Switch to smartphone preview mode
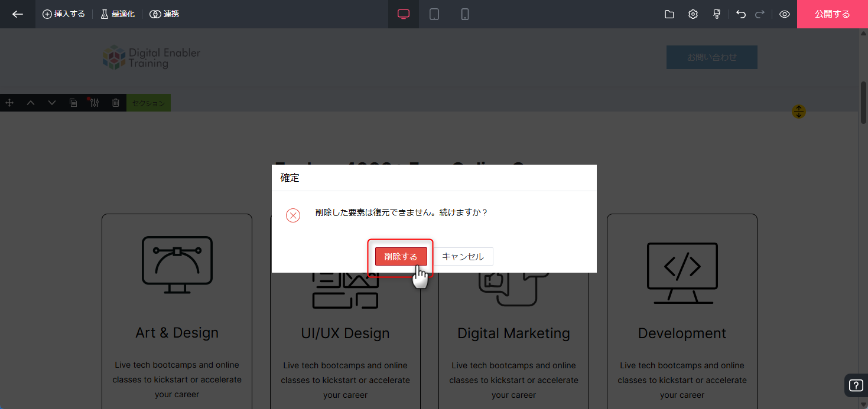 pyautogui.click(x=465, y=14)
